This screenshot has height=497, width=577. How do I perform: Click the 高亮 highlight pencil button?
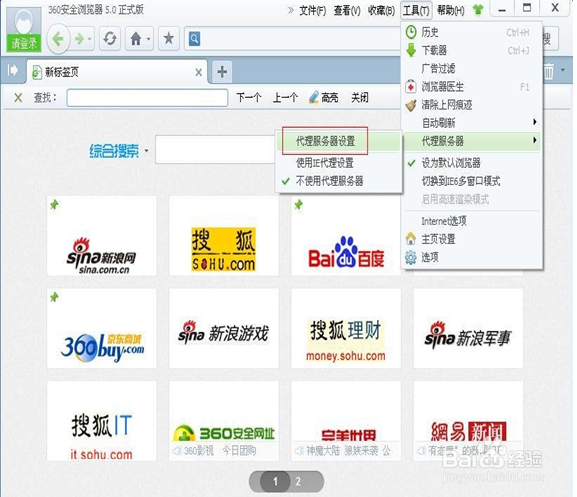pos(324,97)
